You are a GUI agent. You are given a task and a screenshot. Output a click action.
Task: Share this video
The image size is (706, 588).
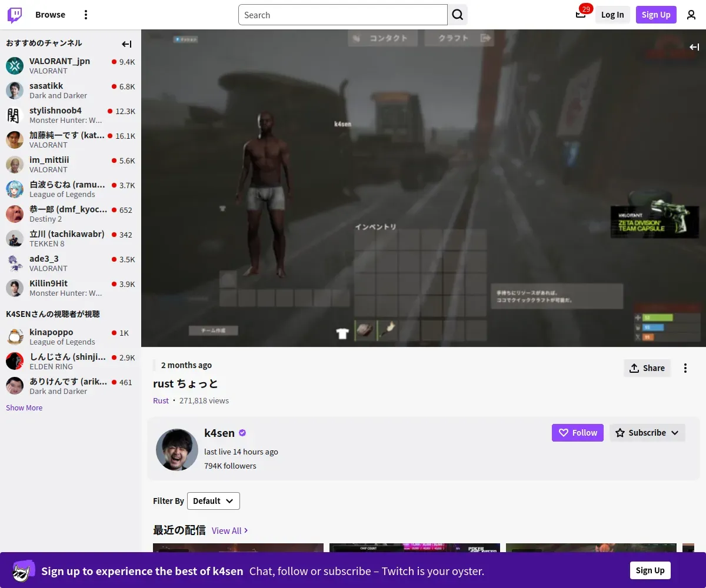647,368
